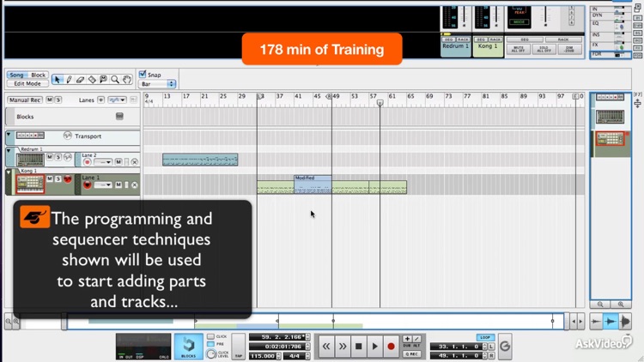Click the go-to-left-locator L button

pyautogui.click(x=491, y=347)
